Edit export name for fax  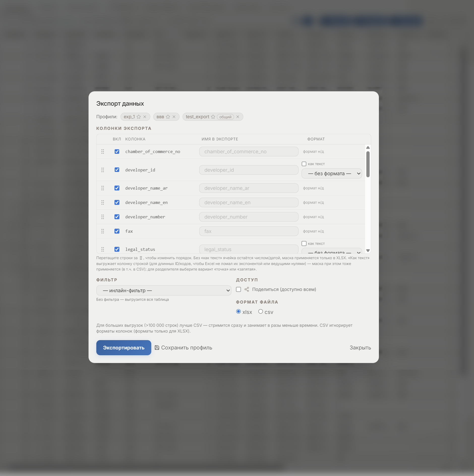coord(249,231)
